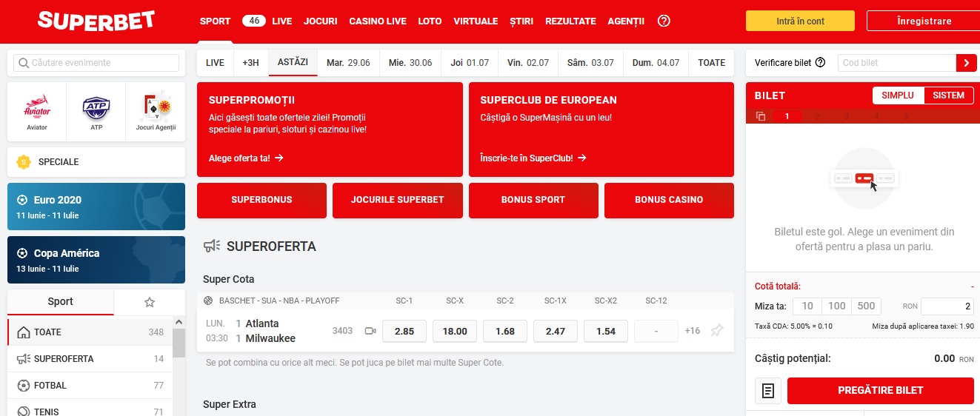Screen dimensions: 980x416
Task: Open the VIRTUALE menu
Action: click(x=476, y=21)
